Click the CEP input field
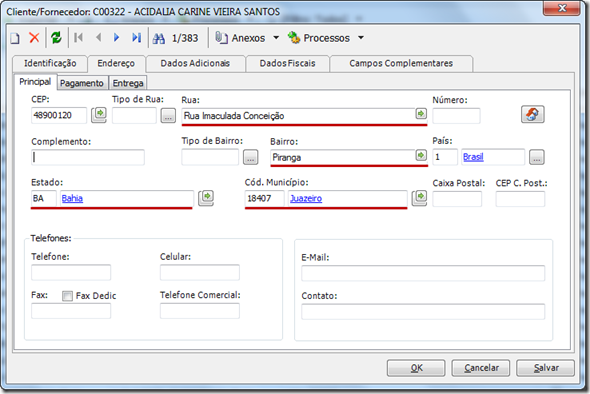Image resolution: width=590 pixels, height=394 pixels. (59, 115)
